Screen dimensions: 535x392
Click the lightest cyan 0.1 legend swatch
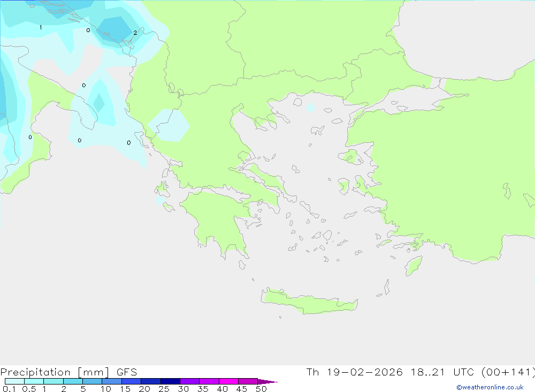[x=14, y=381]
